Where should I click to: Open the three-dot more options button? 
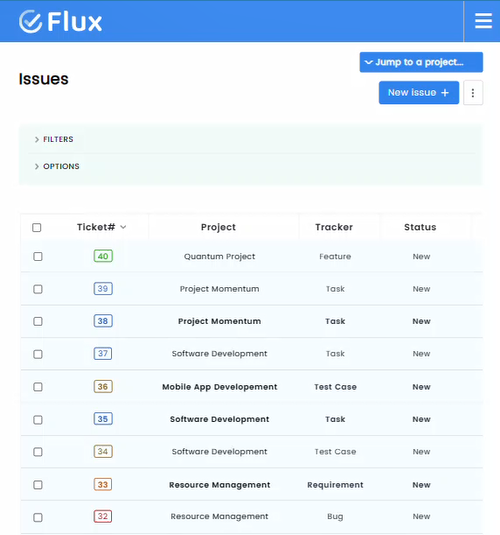pos(473,93)
